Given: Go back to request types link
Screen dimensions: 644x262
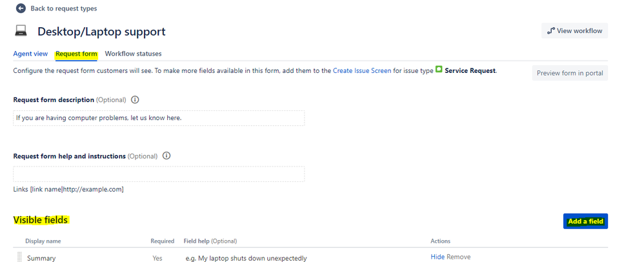Looking at the screenshot, I should click(x=64, y=8).
